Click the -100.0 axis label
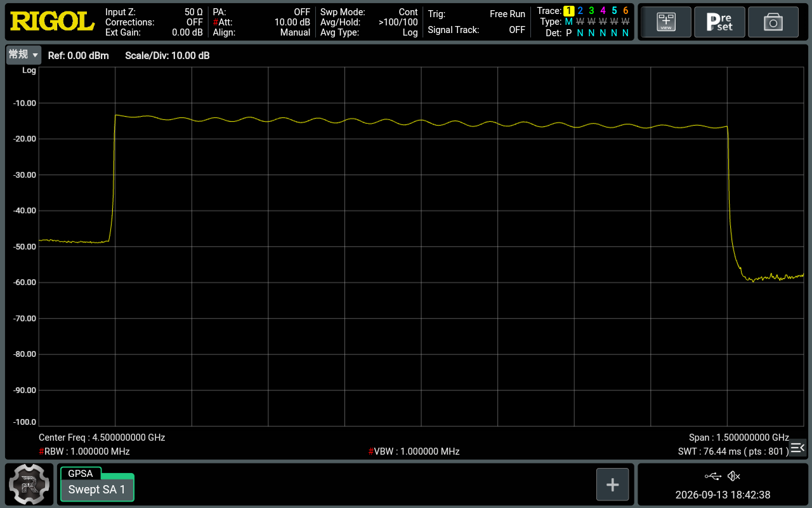The height and width of the screenshot is (508, 812). tap(25, 422)
